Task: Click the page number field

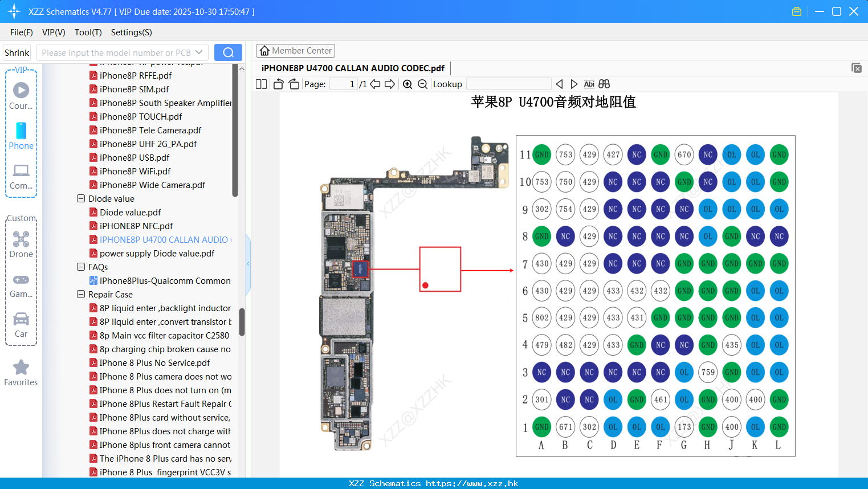Action: pos(344,84)
